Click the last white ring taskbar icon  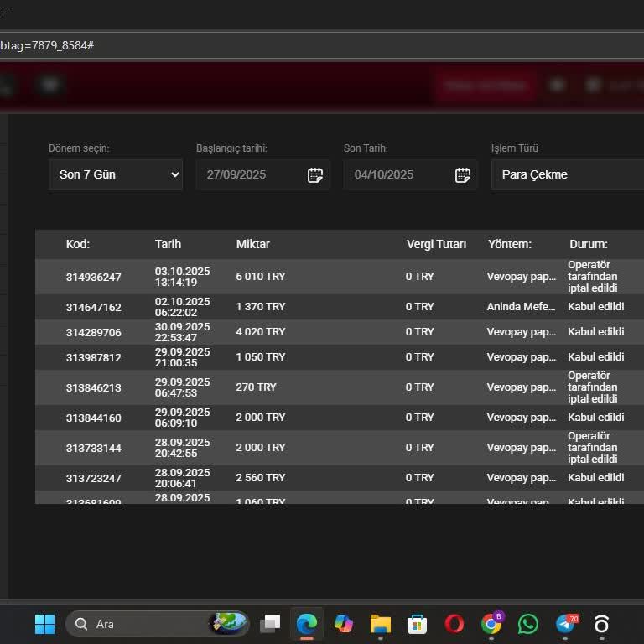pos(601,624)
